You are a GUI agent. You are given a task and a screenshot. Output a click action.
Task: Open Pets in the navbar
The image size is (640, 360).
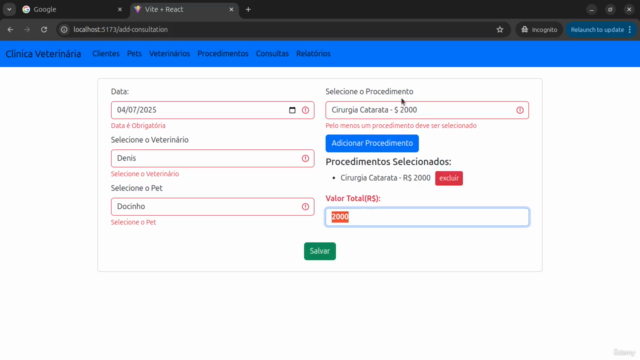click(134, 53)
